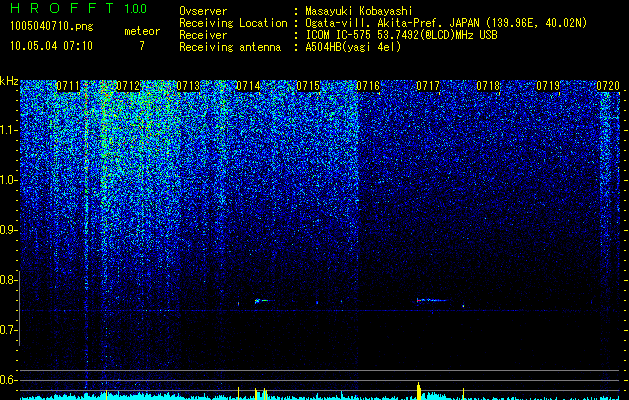629x400 pixels.
Task: Click the 1.1 kHz axis label
Action: pyautogui.click(x=9, y=130)
